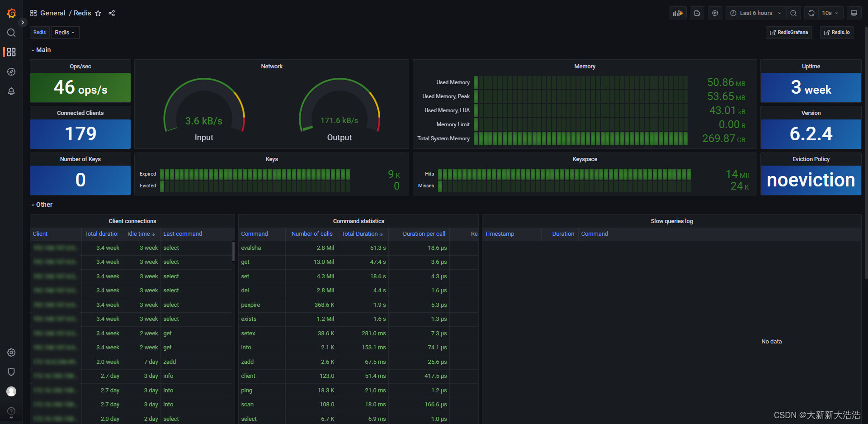The height and width of the screenshot is (424, 868).
Task: Go to the General folder breadcrumb
Action: point(53,13)
